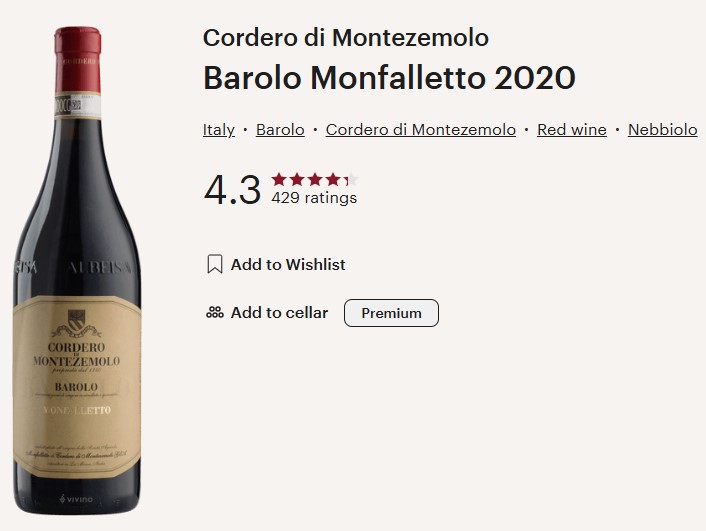Click the third rating star
The image size is (706, 531).
(315, 180)
